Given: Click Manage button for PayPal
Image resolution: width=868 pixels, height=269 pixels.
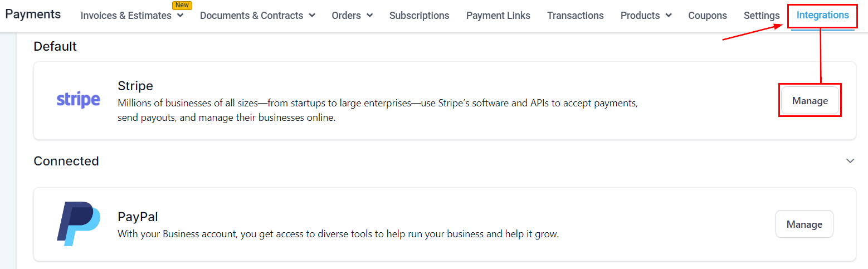Looking at the screenshot, I should (x=804, y=224).
